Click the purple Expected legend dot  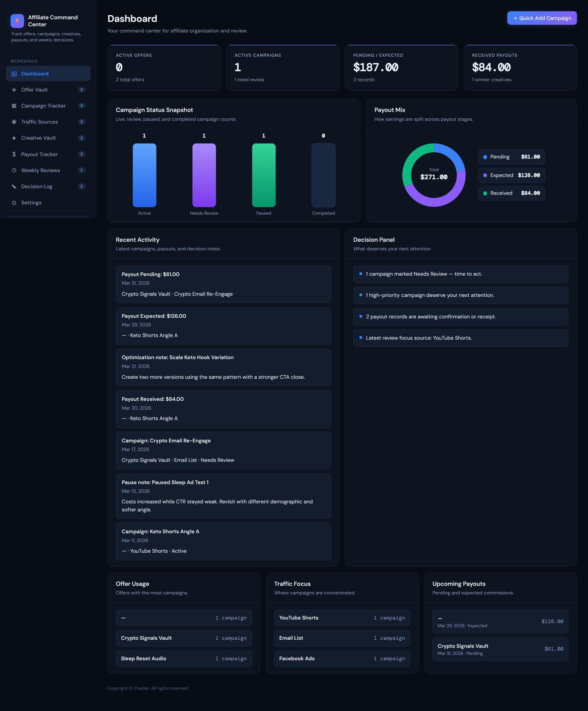[x=485, y=175]
